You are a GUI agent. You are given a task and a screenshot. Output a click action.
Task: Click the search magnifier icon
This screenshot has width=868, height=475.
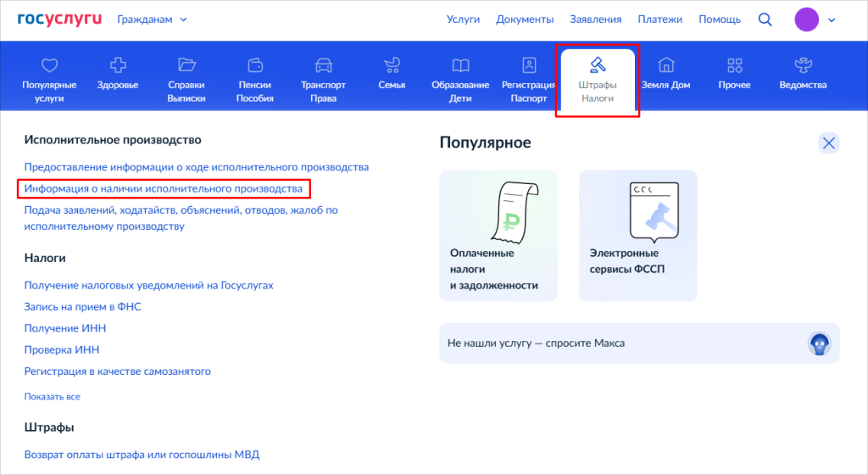tap(765, 20)
